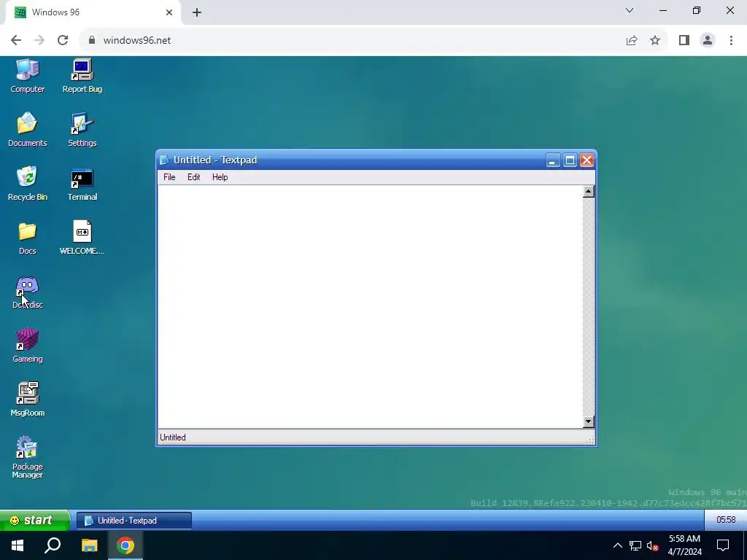Click the Textpad scrollbar down arrow
747x560 pixels.
point(589,422)
